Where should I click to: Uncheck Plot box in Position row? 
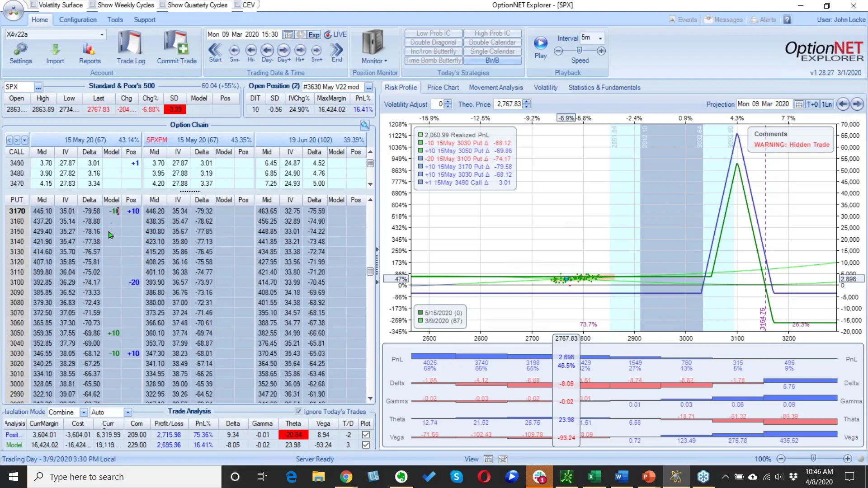click(x=366, y=435)
